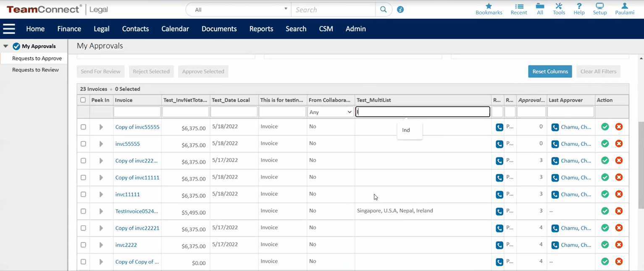
Task: Expand Peek In for invc55555
Action: pos(101,144)
